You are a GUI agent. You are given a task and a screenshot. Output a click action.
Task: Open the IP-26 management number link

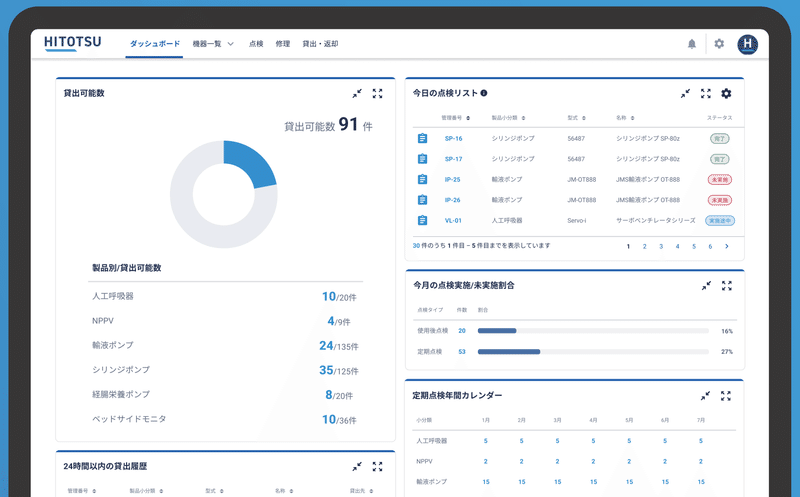452,200
